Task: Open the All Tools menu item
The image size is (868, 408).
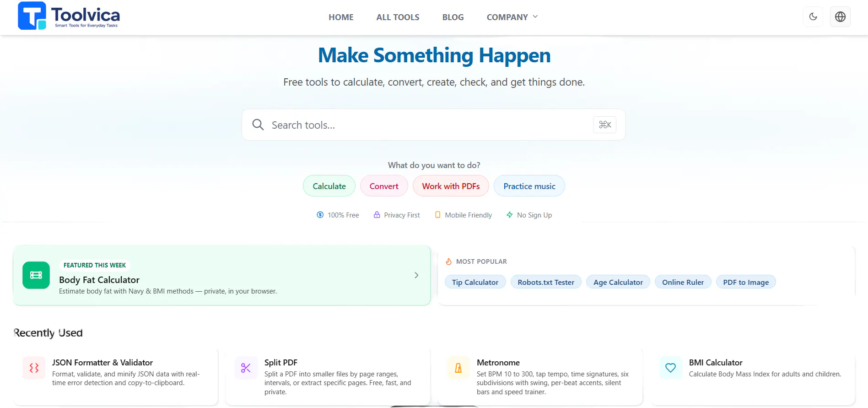Action: (398, 17)
